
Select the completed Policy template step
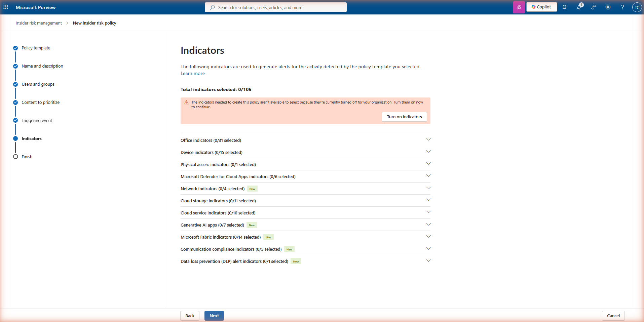(36, 48)
